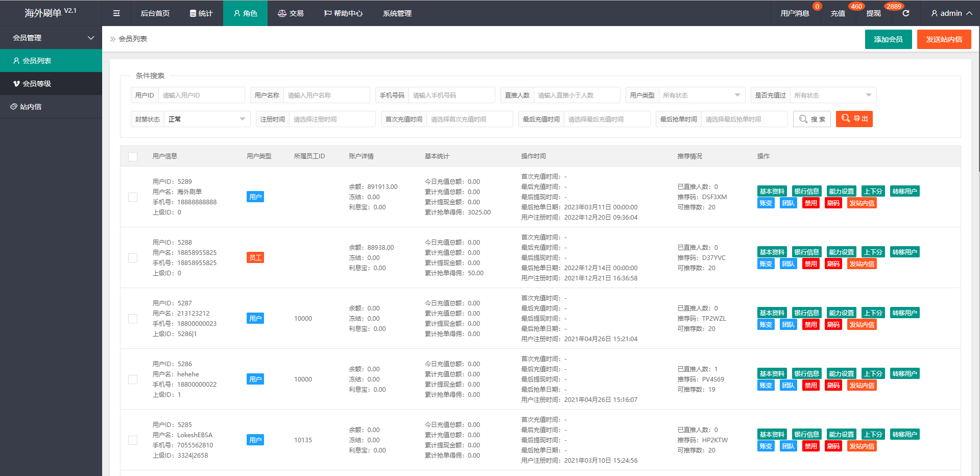Click the orange 导出 export button
Viewport: 980px width, 476px height.
[854, 119]
